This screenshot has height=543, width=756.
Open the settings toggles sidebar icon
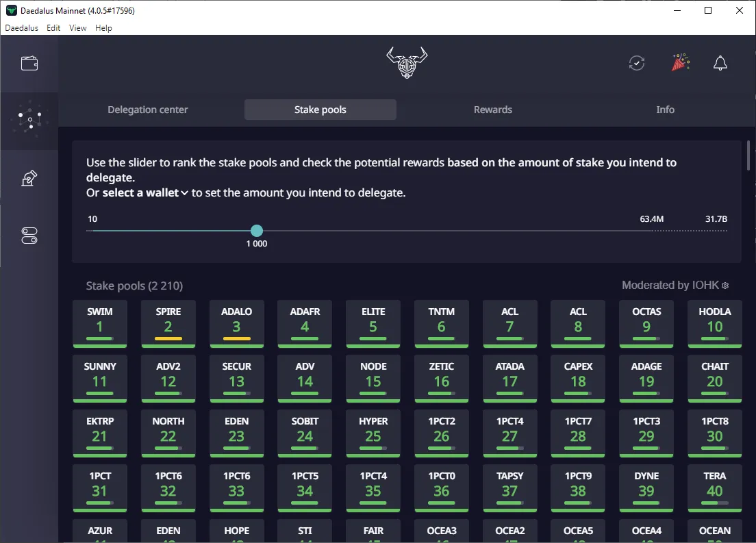click(x=29, y=236)
